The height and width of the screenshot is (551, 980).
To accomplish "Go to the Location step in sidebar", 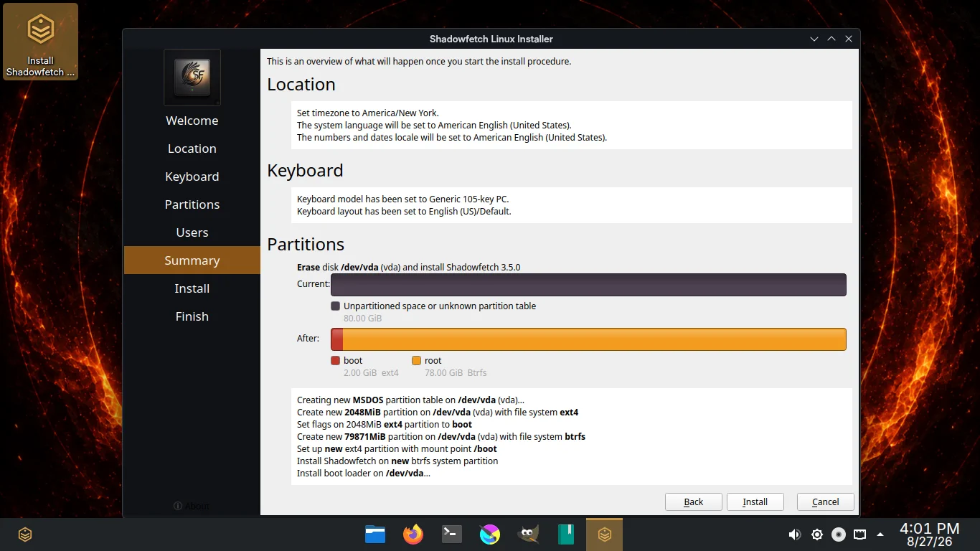I will [192, 149].
